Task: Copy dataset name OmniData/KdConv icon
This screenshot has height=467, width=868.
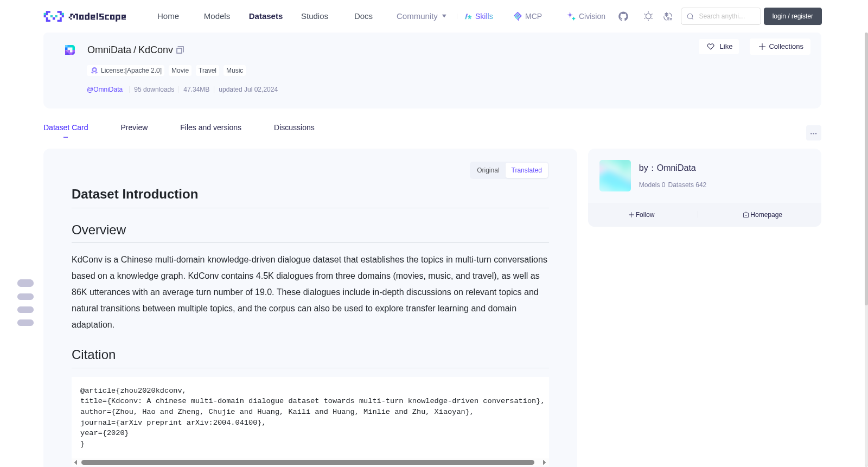Action: click(180, 50)
